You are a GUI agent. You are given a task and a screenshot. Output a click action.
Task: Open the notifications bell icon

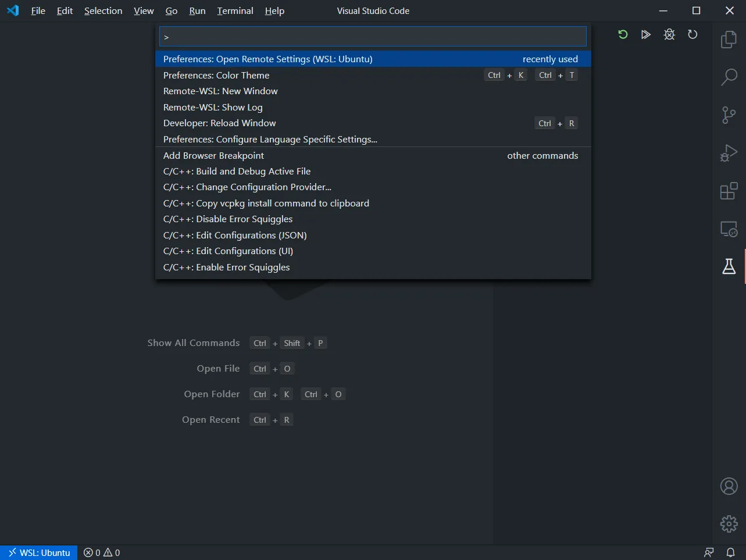pos(731,552)
